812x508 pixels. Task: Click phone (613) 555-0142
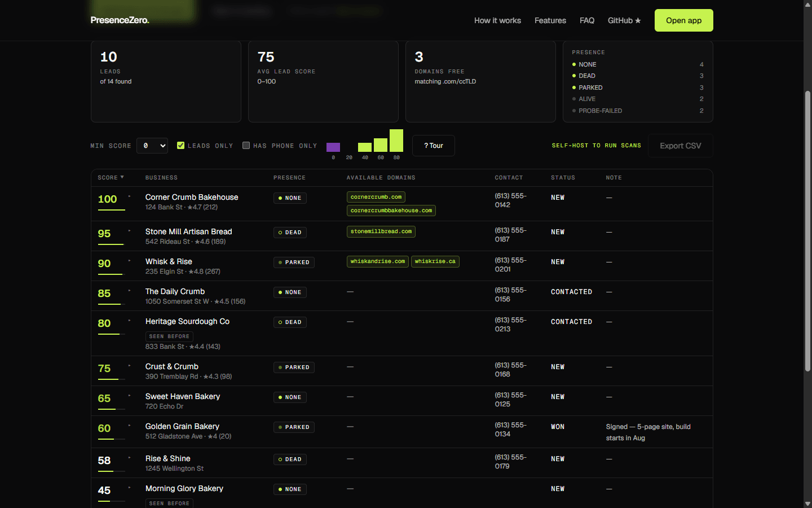click(510, 200)
